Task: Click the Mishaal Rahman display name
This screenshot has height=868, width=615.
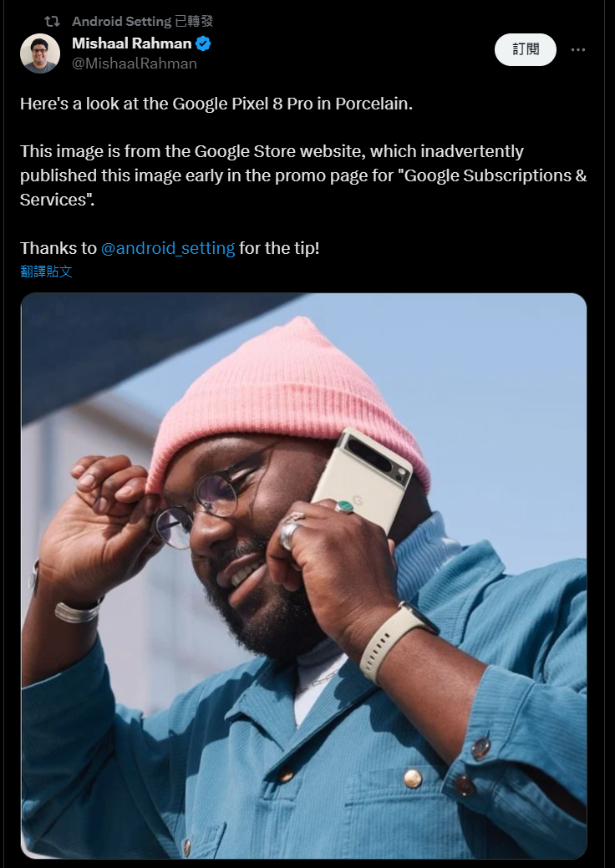Action: 132,43
